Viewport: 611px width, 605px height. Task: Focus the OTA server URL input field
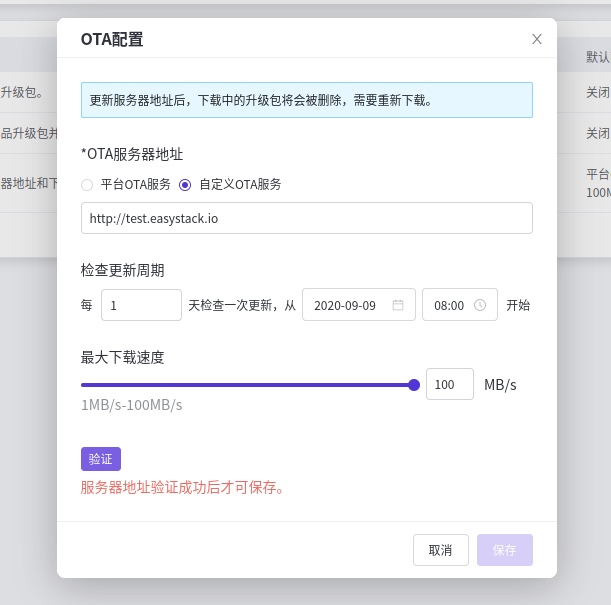306,218
